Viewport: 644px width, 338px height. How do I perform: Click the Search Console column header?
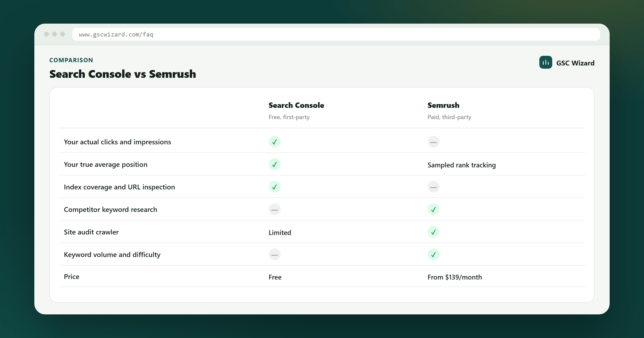(296, 105)
